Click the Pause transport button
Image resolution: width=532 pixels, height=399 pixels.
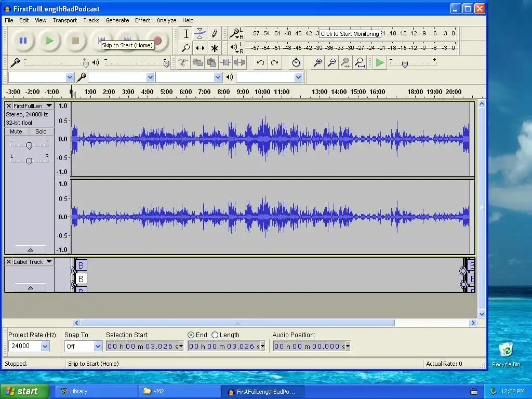pos(23,41)
